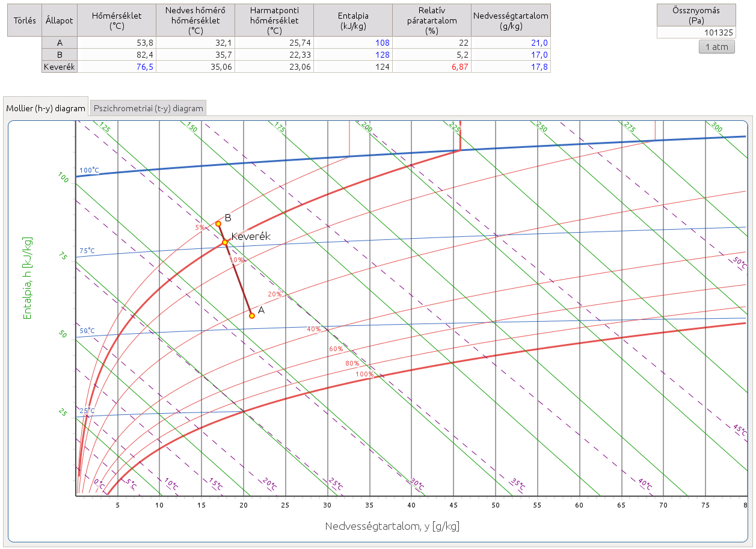Click the Keverék wet-bulb value 35,06
The width and height of the screenshot is (756, 549).
[x=195, y=67]
